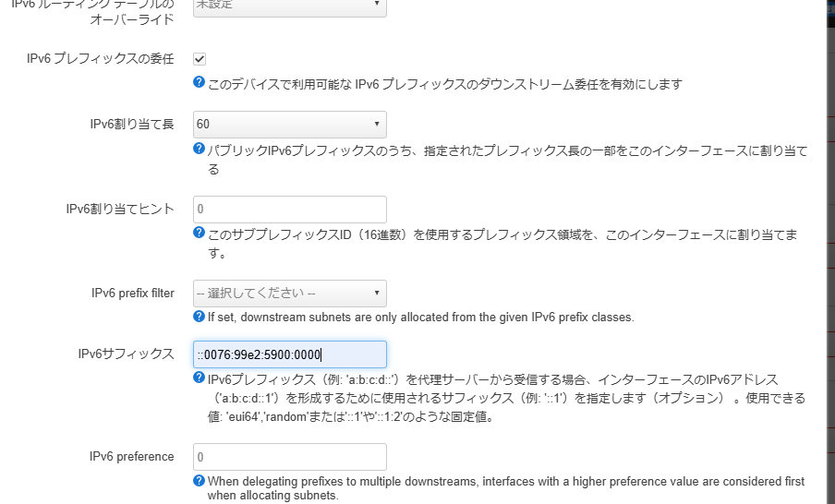Click the IPv6 プレフィックスの委任 label
The image size is (835, 504).
100,58
